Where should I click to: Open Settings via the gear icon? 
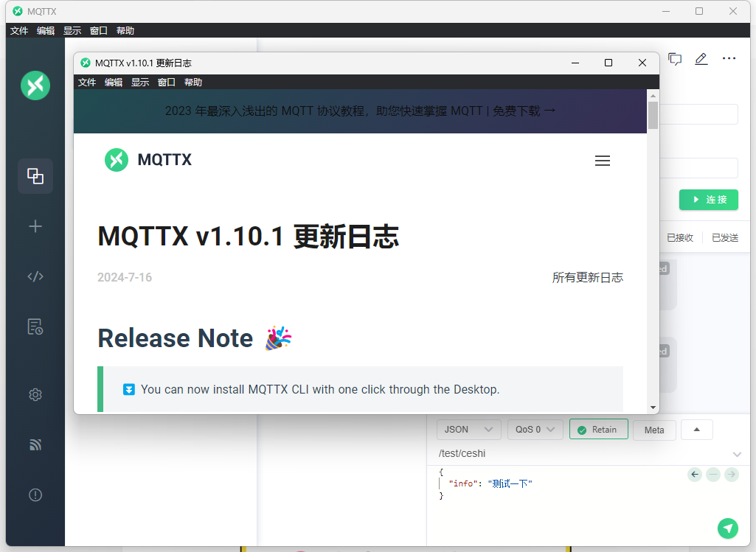[x=35, y=394]
